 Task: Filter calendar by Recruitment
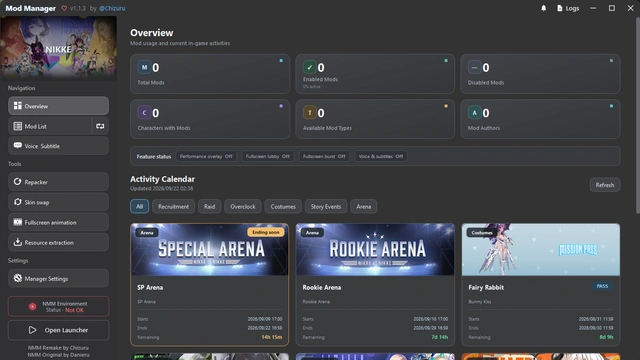pos(173,207)
